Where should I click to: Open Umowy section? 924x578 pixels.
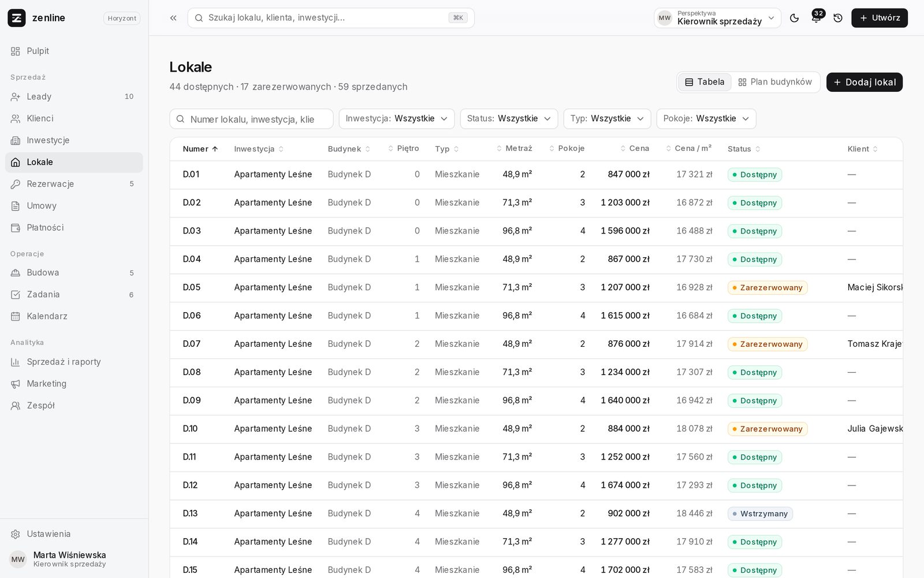point(74,206)
